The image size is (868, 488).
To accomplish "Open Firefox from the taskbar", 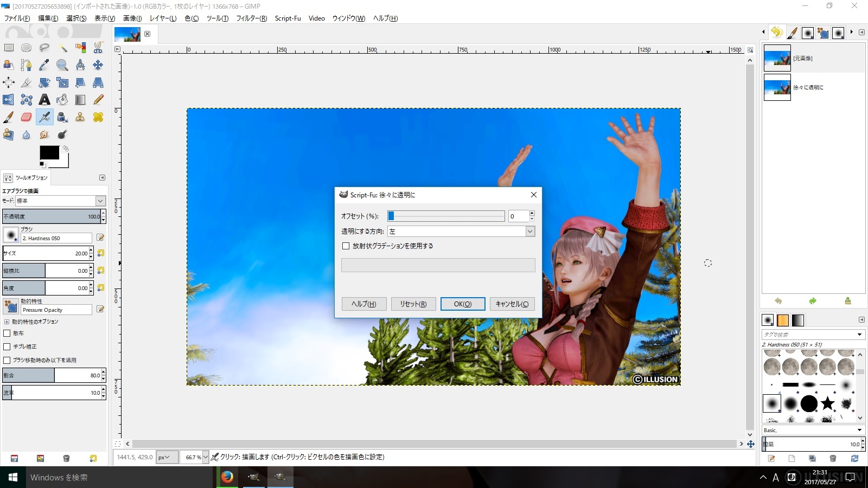I will click(x=227, y=477).
